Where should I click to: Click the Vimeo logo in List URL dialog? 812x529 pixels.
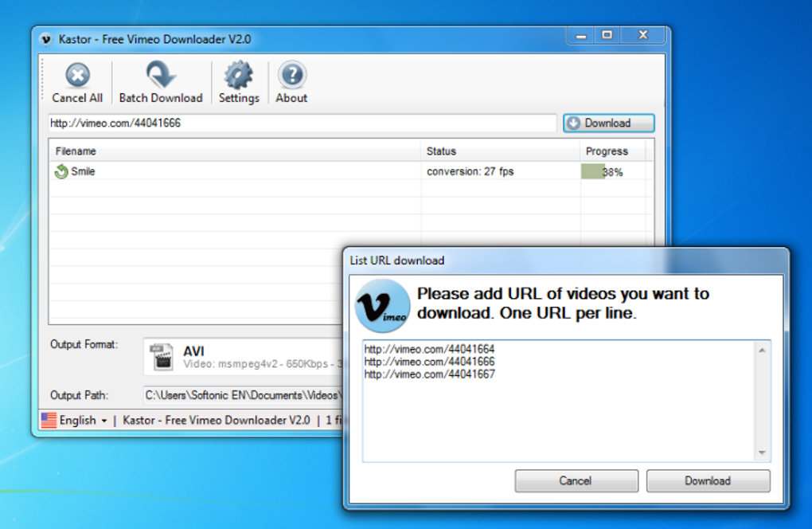tap(382, 306)
